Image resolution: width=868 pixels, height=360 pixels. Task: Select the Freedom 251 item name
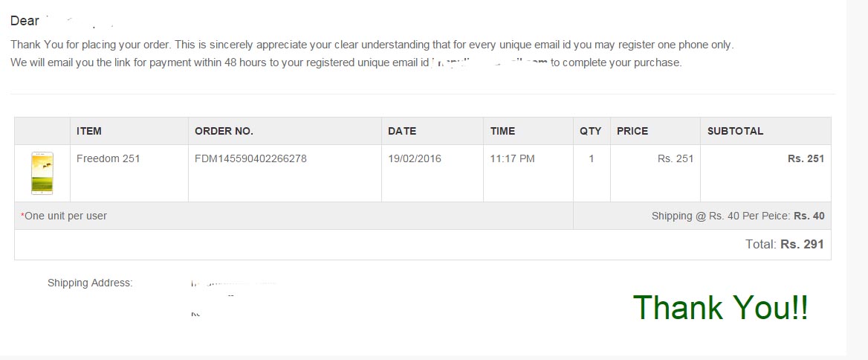pos(108,158)
